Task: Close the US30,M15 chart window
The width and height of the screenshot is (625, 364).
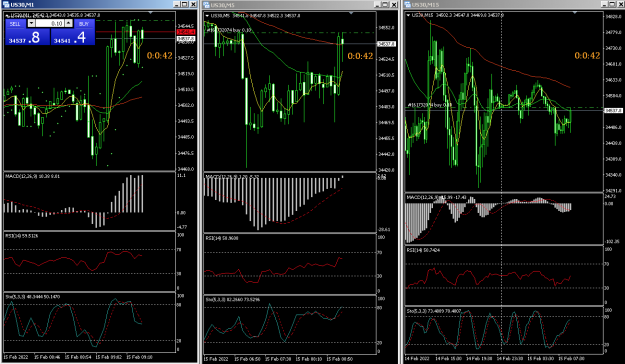Action: [x=621, y=4]
